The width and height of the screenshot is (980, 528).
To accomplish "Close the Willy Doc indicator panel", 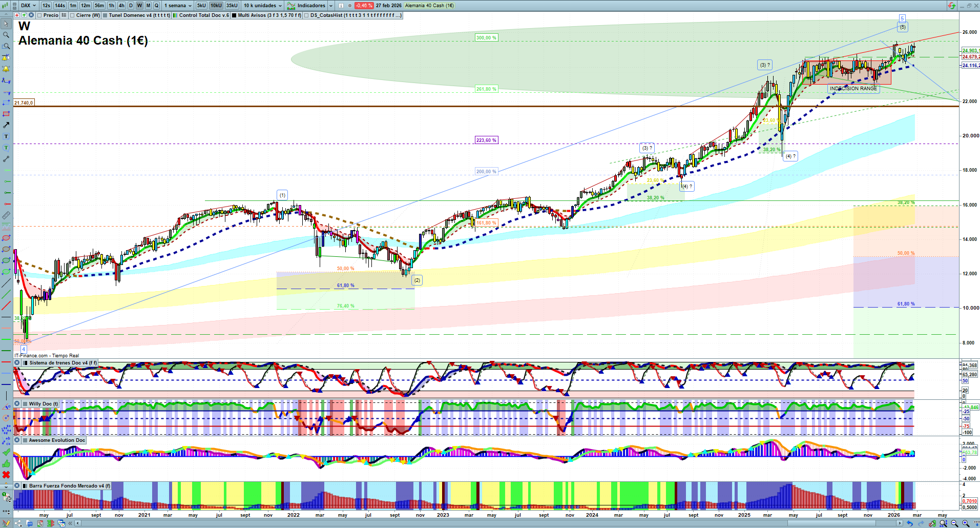I will [x=17, y=404].
